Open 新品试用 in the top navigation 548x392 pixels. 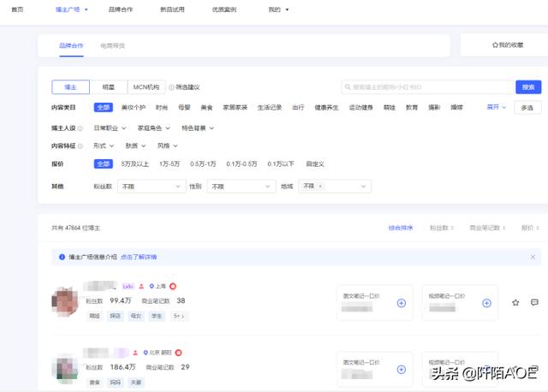click(x=172, y=9)
